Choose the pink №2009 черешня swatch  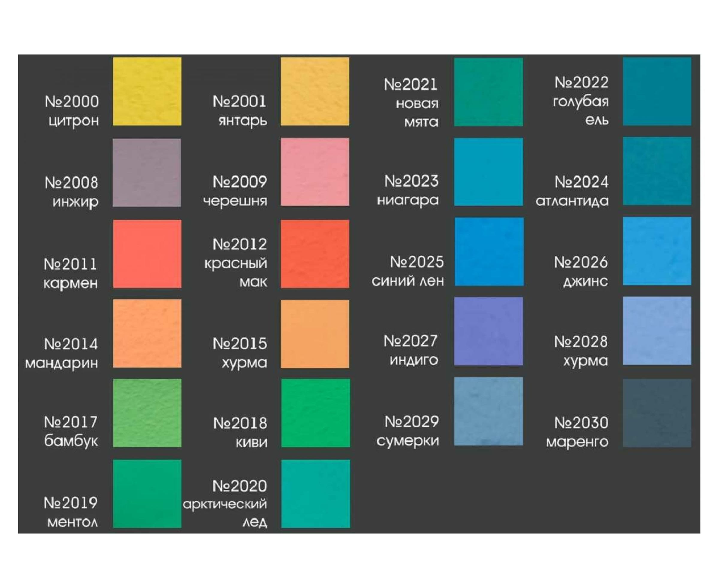coord(315,172)
